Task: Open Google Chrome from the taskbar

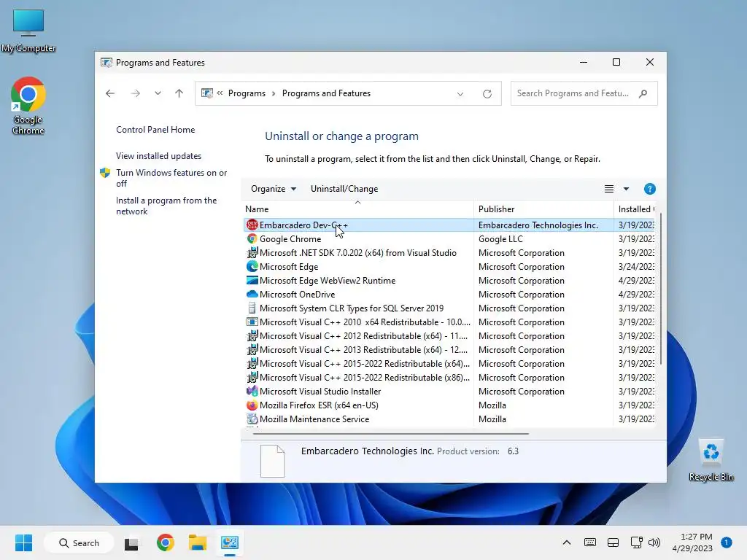Action: [166, 542]
